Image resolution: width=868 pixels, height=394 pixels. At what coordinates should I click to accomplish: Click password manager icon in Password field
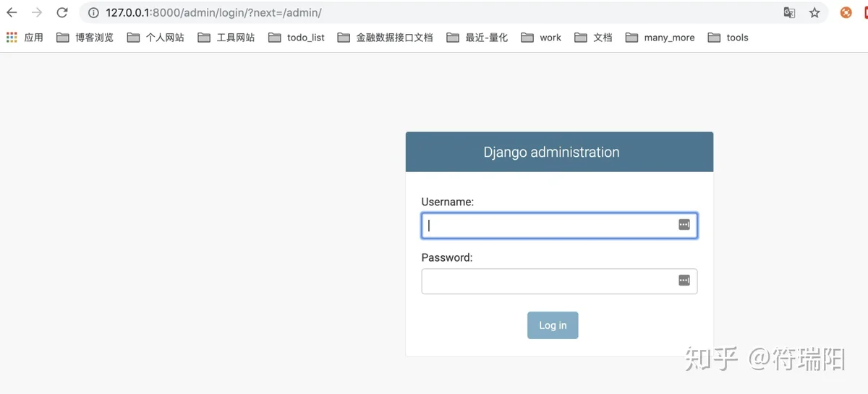pyautogui.click(x=684, y=280)
